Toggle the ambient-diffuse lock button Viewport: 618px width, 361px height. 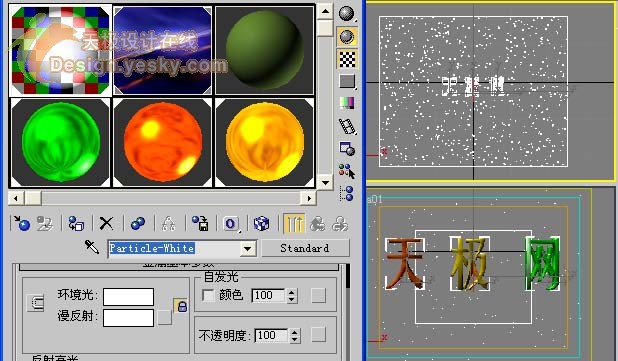[x=181, y=306]
